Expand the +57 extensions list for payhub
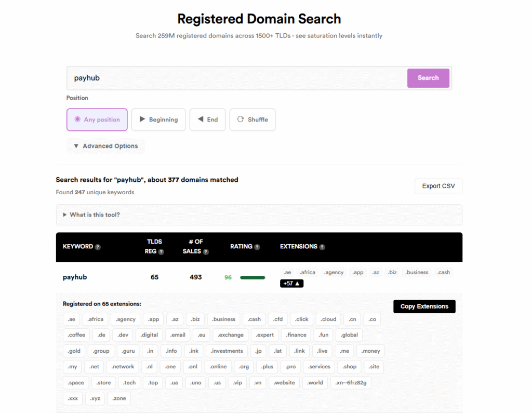The width and height of the screenshot is (532, 414). click(291, 283)
